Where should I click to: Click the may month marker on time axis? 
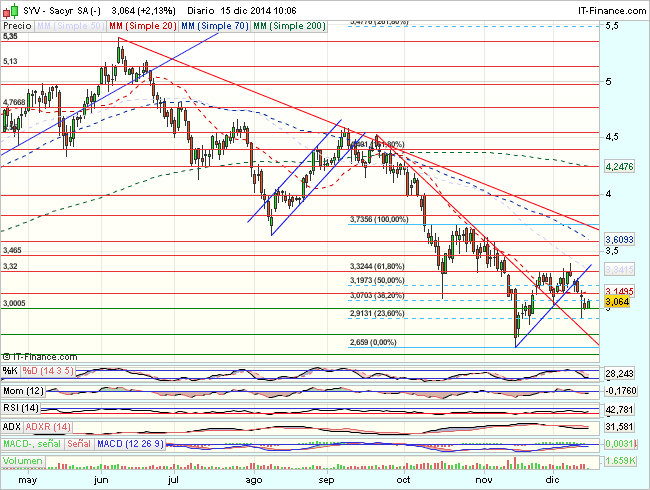pos(28,480)
